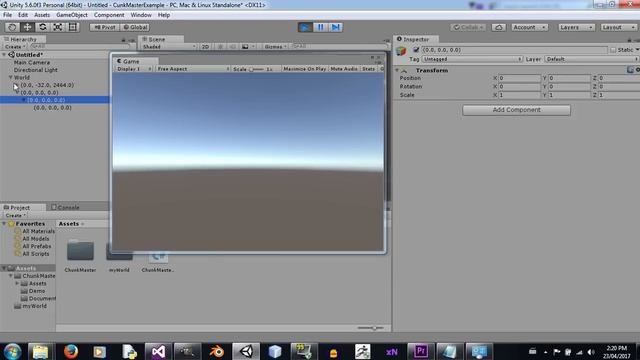Screen dimensions: 640x360
Task: Select Directional Light in Hierarchy
Action: tap(36, 70)
